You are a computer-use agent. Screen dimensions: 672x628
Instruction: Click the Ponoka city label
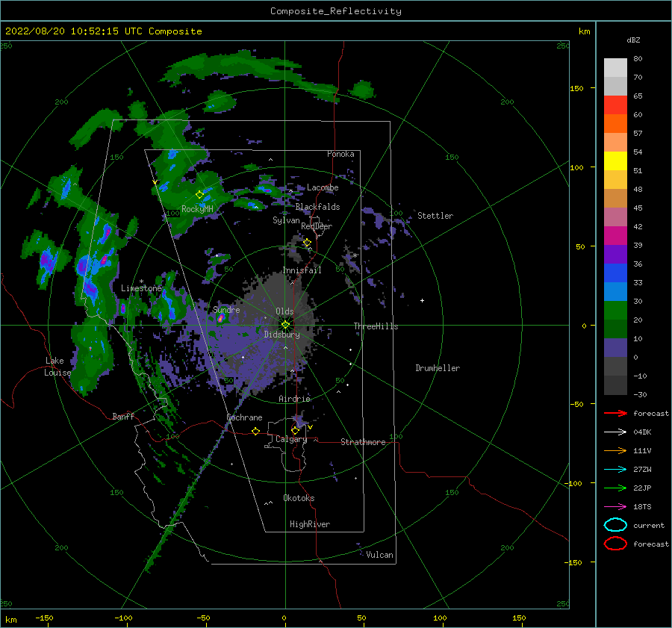click(x=340, y=154)
